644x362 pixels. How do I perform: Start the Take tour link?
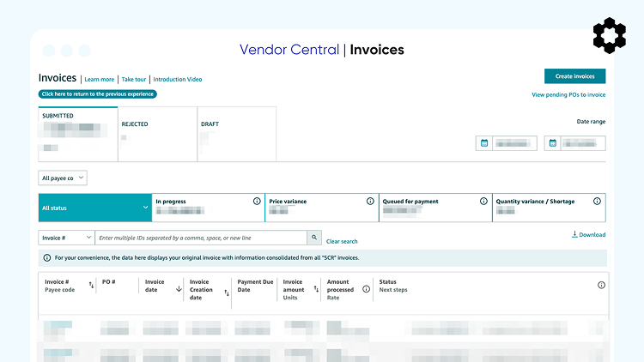coord(133,79)
